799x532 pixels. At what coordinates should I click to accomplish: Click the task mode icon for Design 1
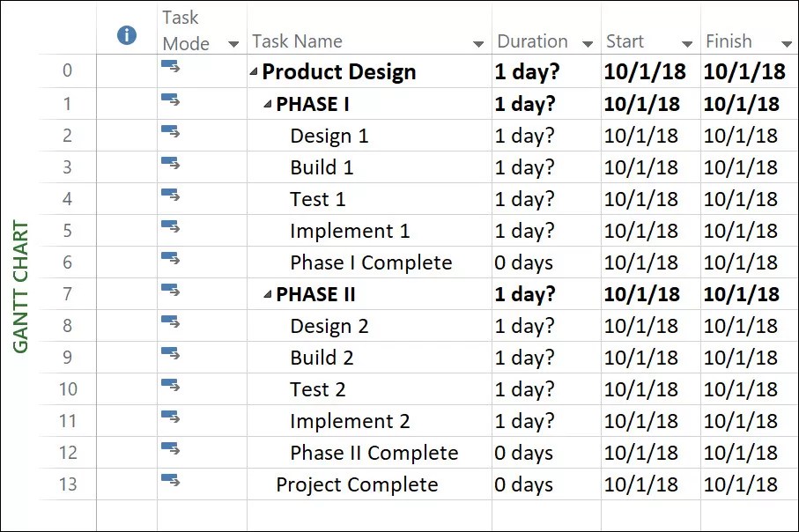[170, 130]
